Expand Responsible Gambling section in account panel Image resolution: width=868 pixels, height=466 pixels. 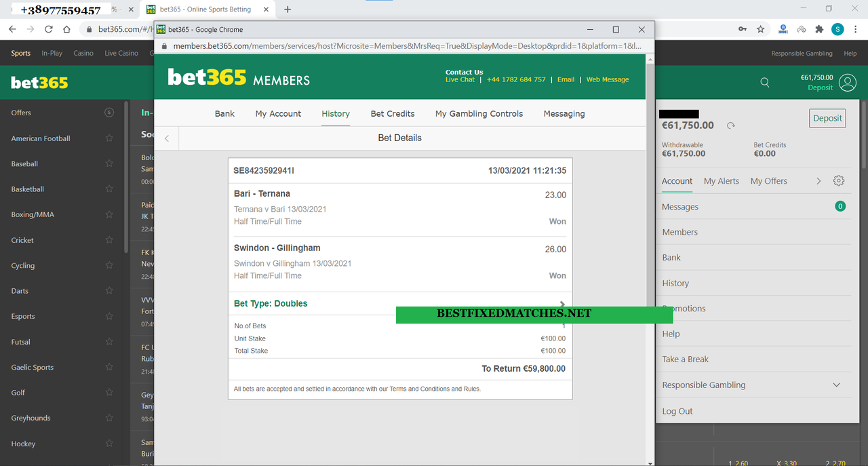tap(836, 385)
